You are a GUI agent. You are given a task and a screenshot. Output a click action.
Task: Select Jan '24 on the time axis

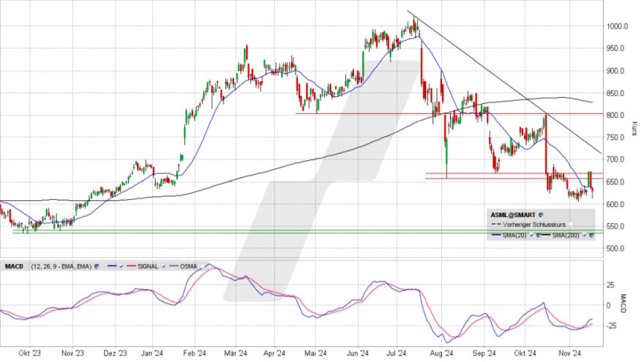[x=151, y=352]
